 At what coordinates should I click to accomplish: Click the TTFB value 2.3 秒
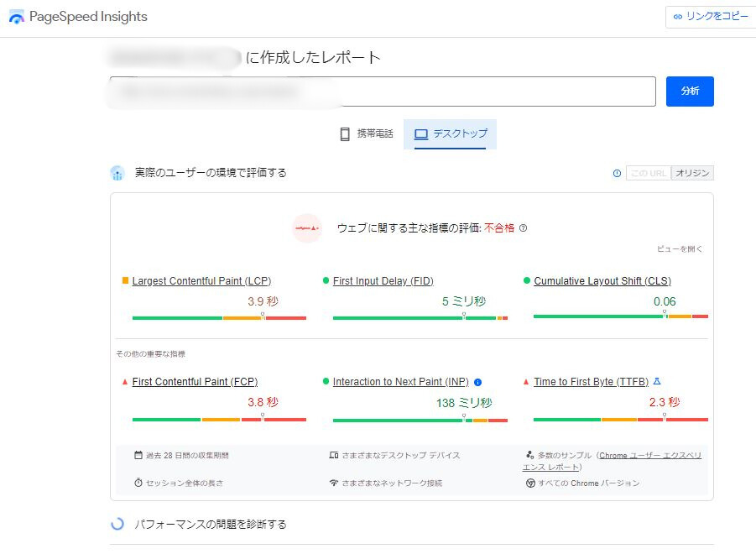[665, 402]
